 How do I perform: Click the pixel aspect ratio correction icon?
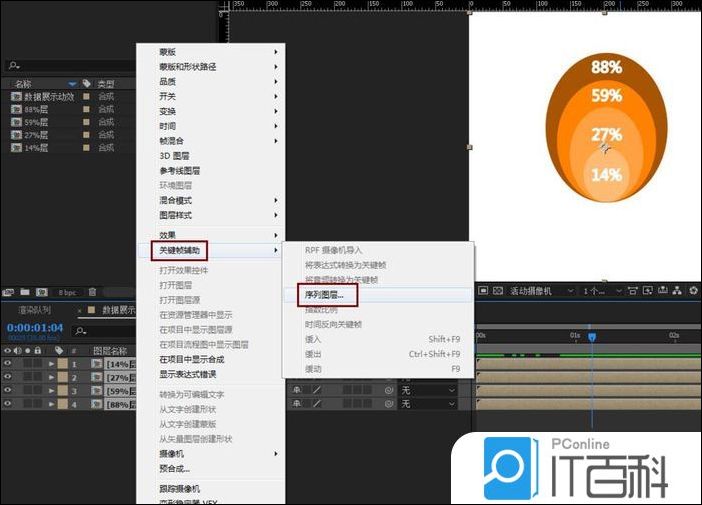633,291
